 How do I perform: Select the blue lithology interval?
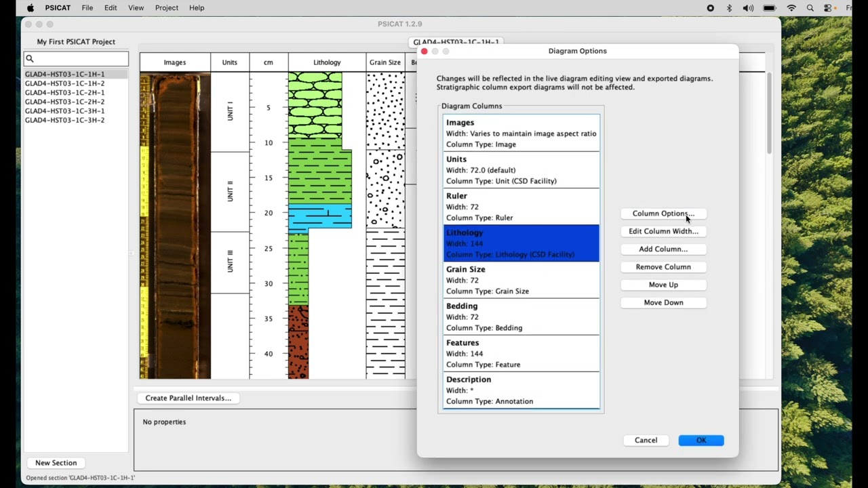320,216
